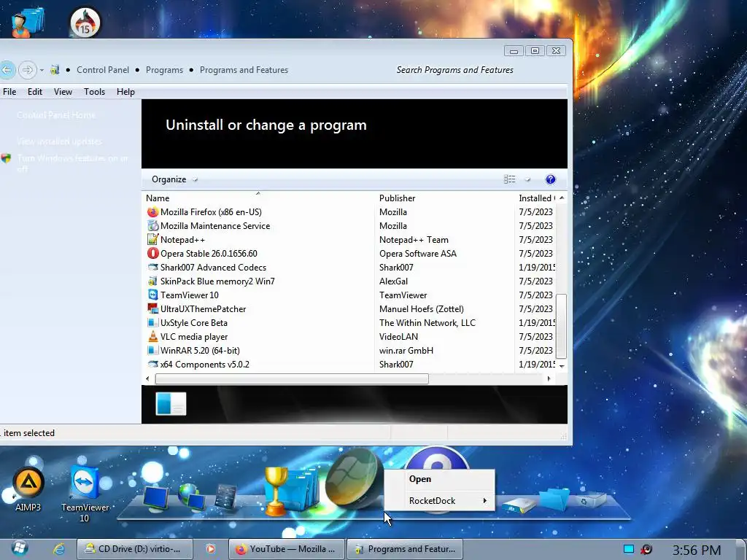The width and height of the screenshot is (747, 560).
Task: Launch Internet Explorer from taskbar
Action: tap(58, 549)
